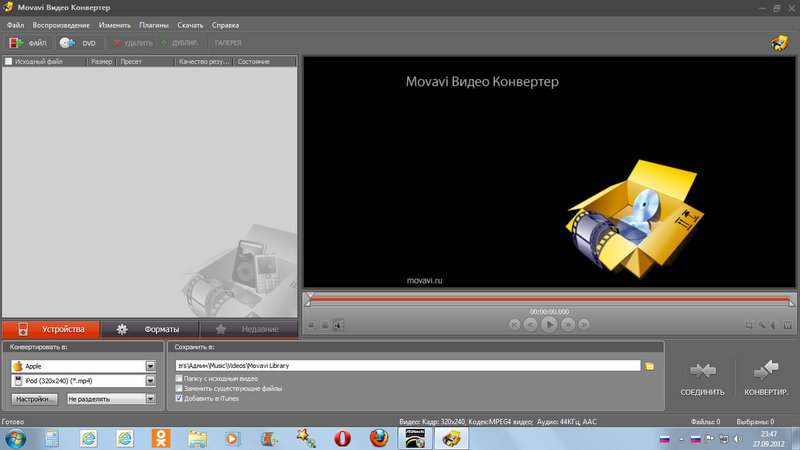Open Windows Media Player from taskbar
This screenshot has height=450, width=800.
pos(233,438)
